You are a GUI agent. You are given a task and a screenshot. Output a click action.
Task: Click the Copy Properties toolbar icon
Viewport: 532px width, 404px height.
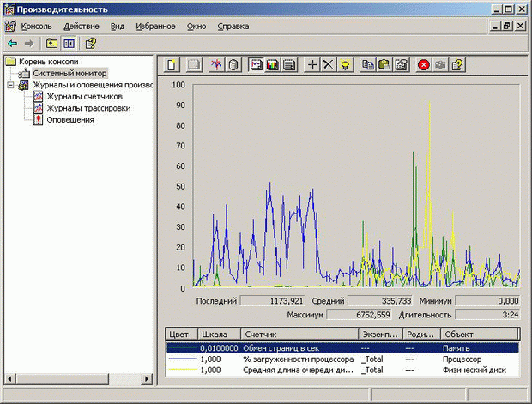[368, 64]
